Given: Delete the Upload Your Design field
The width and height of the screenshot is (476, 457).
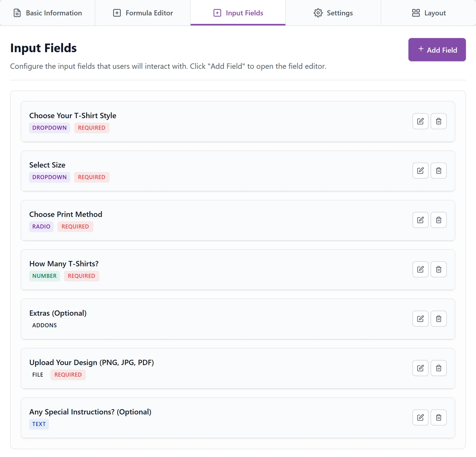Looking at the screenshot, I should click(439, 368).
